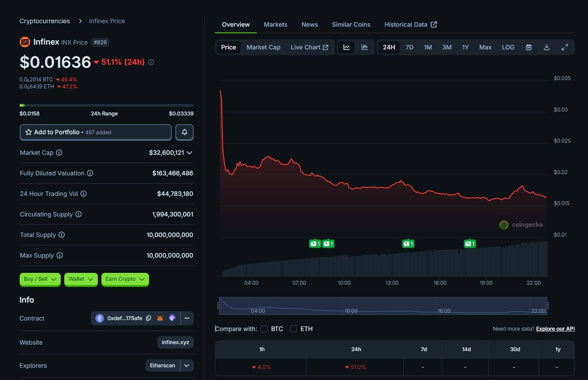Image resolution: width=588 pixels, height=380 pixels.
Task: Select the line chart view icon
Action: (x=346, y=47)
